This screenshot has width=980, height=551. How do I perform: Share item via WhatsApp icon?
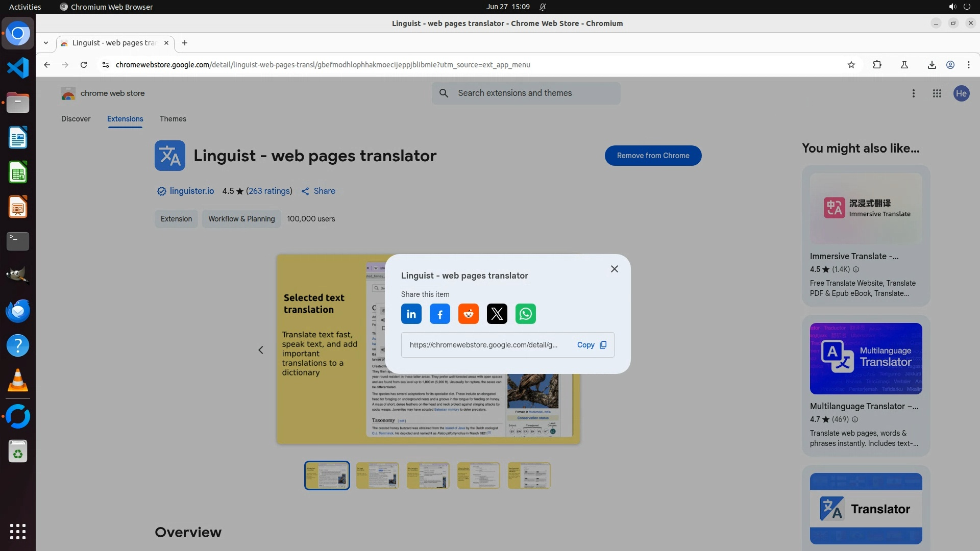tap(525, 314)
